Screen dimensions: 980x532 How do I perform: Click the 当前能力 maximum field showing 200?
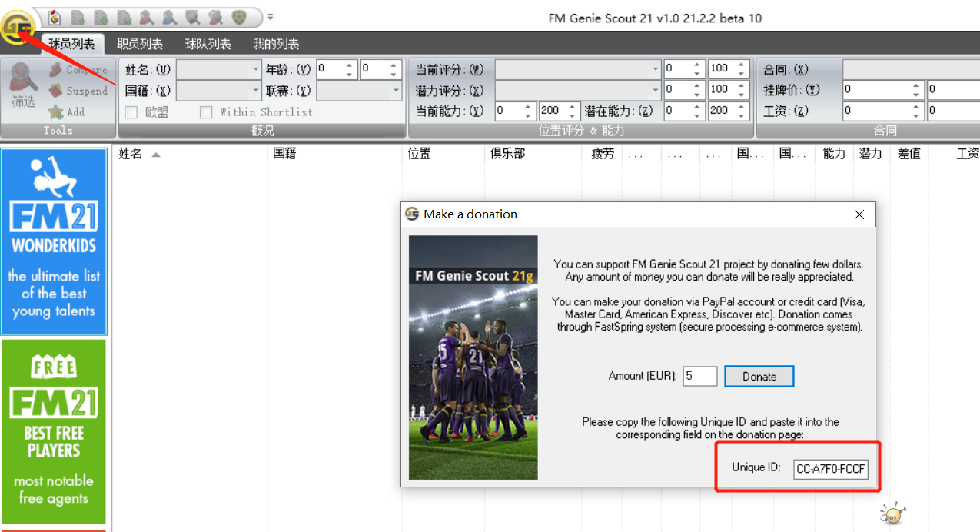point(559,111)
